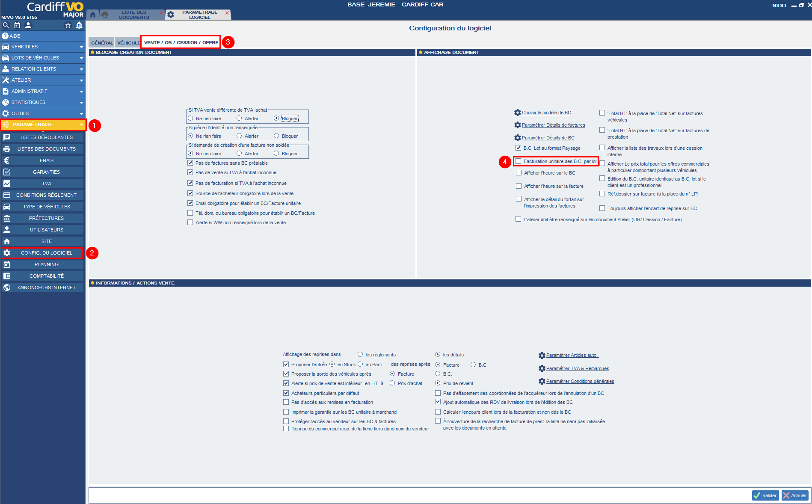
Task: Open the calendar icon in top toolbar
Action: (17, 25)
